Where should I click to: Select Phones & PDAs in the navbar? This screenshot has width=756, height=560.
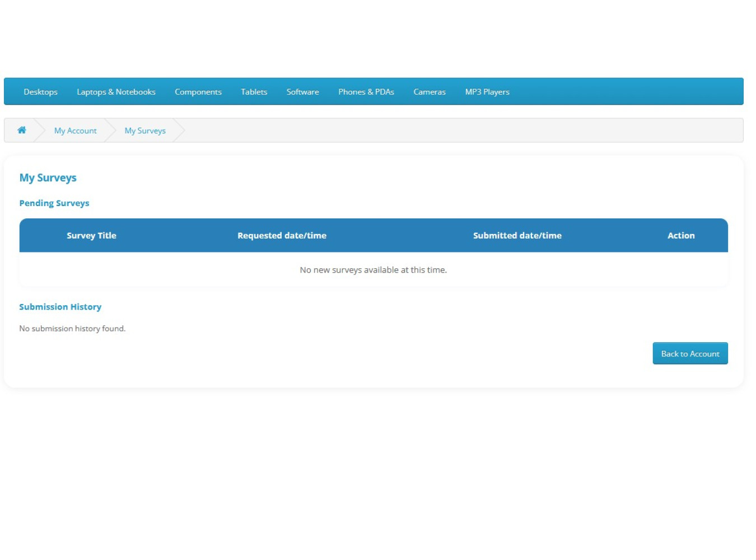tap(366, 92)
